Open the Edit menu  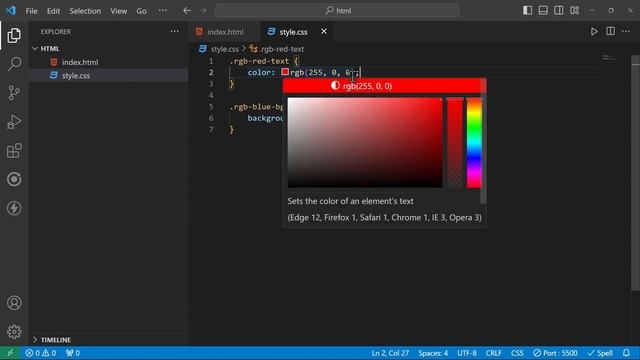click(53, 11)
